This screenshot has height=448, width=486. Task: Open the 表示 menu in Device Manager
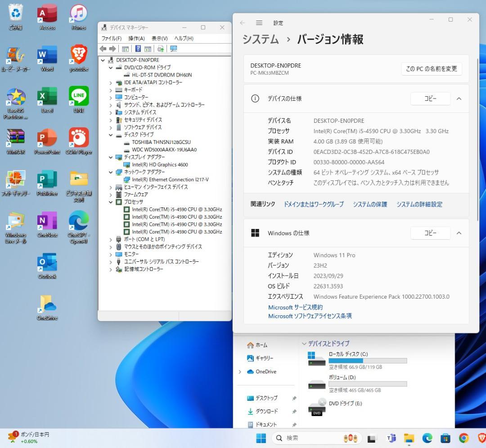tap(159, 38)
